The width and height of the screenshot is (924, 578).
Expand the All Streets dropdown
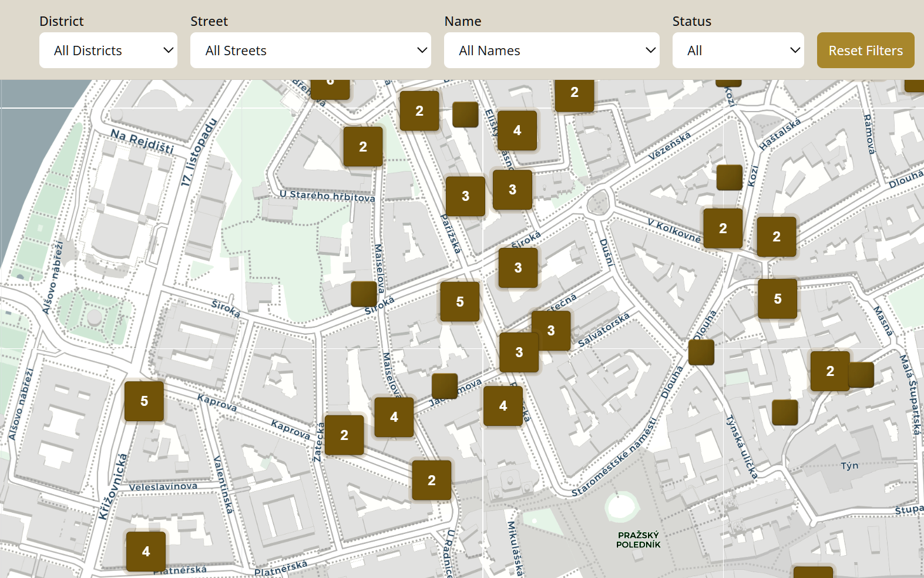(310, 51)
